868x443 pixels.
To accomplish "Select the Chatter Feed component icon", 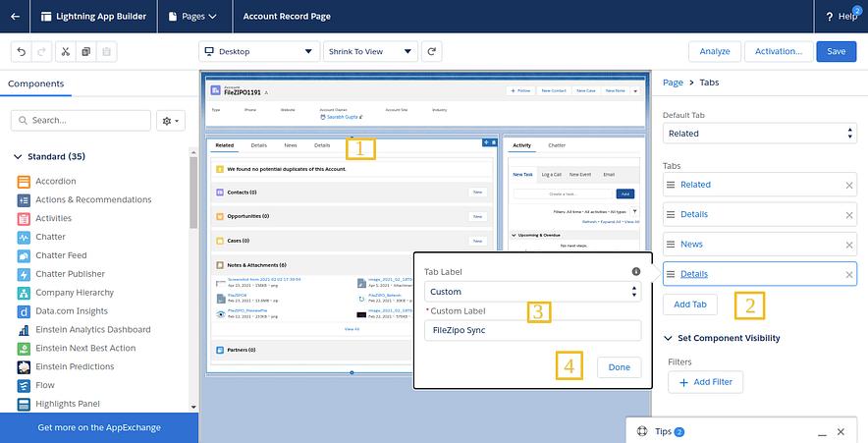I will (24, 255).
